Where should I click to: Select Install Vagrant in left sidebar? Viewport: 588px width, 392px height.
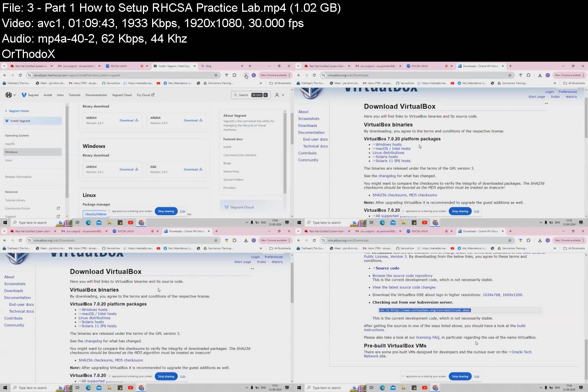[33, 121]
